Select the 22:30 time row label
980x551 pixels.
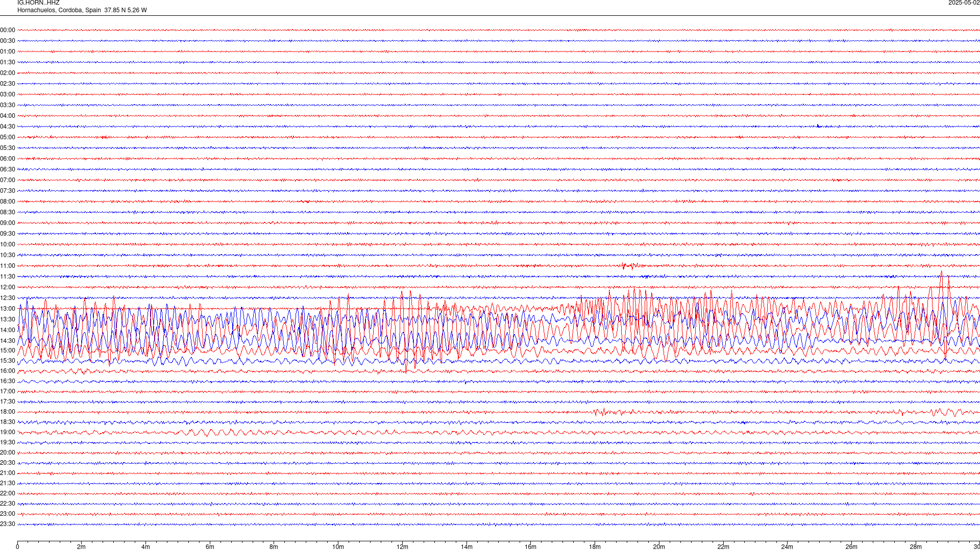[x=8, y=504]
